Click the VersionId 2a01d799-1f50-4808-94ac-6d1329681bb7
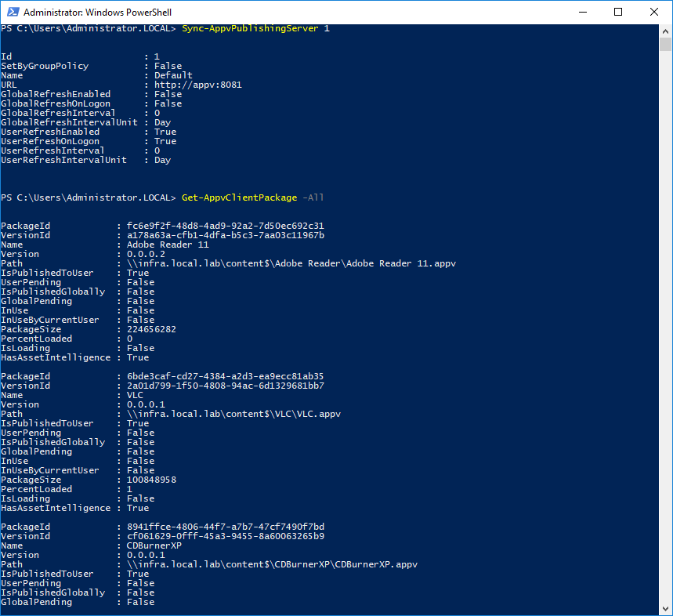673x616 pixels. coord(226,386)
